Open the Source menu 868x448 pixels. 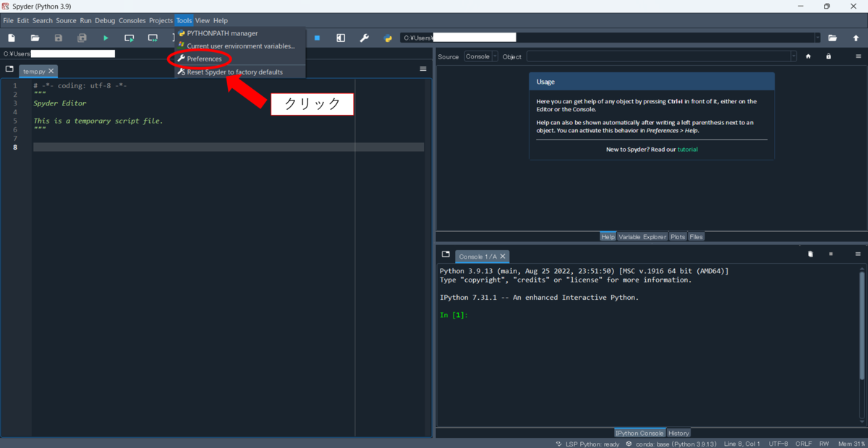click(66, 20)
